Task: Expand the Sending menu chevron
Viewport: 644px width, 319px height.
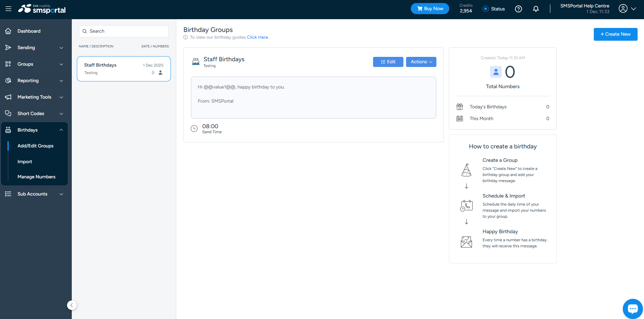Action: (61, 48)
